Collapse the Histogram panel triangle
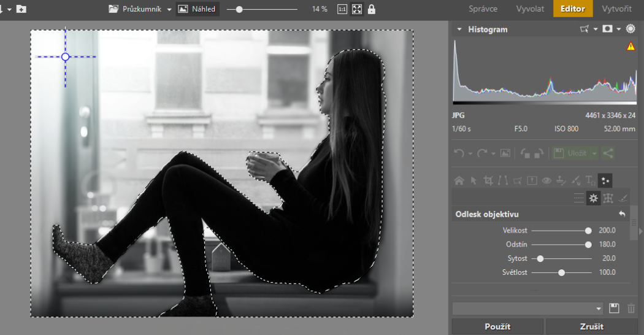The height and width of the screenshot is (335, 644). (x=459, y=29)
